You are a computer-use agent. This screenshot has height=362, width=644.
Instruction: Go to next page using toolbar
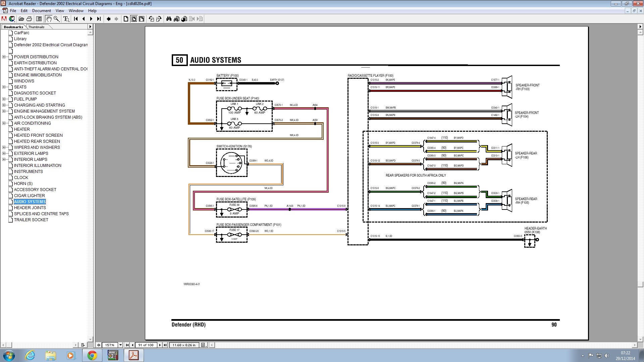tap(91, 19)
